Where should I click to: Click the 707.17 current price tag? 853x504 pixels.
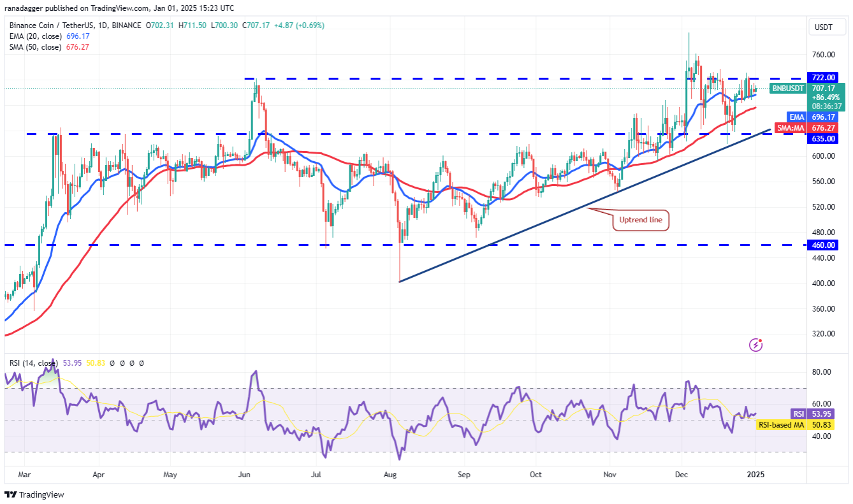pyautogui.click(x=822, y=89)
